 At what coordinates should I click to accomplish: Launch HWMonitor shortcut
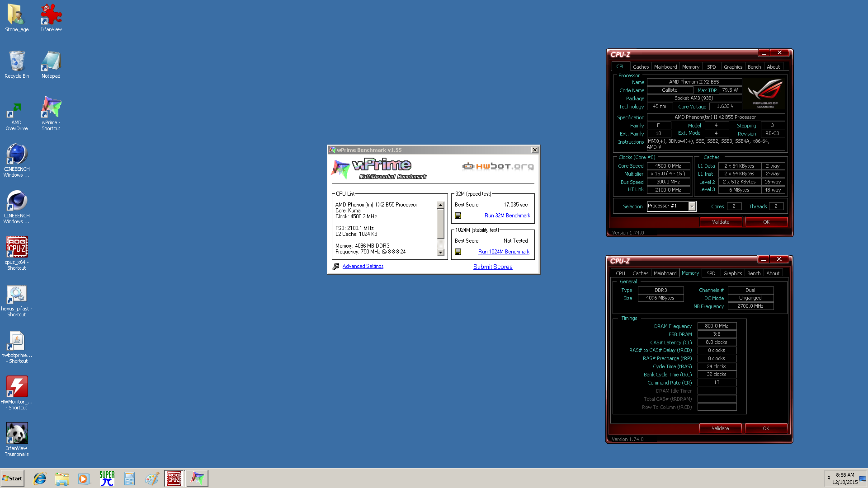pyautogui.click(x=17, y=393)
